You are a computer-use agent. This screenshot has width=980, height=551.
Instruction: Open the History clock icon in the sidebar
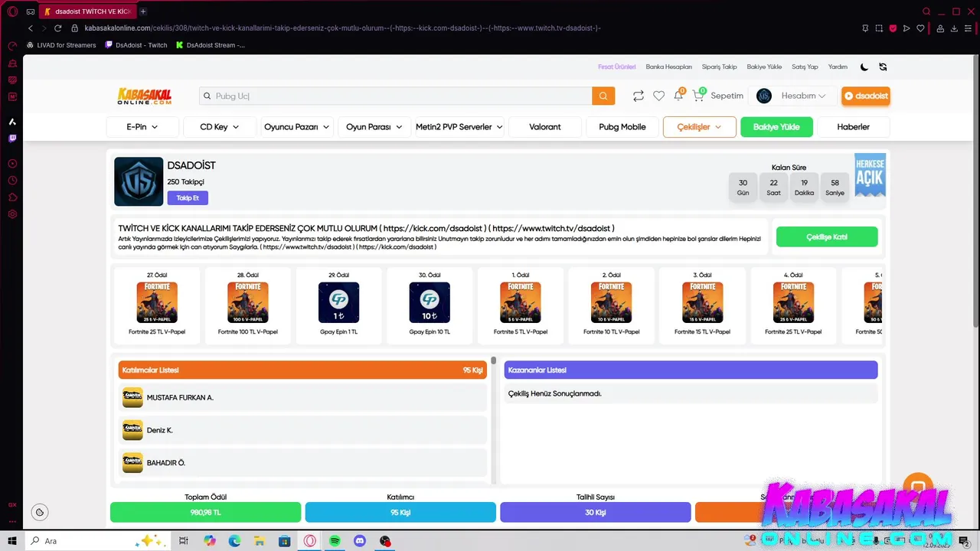12,181
